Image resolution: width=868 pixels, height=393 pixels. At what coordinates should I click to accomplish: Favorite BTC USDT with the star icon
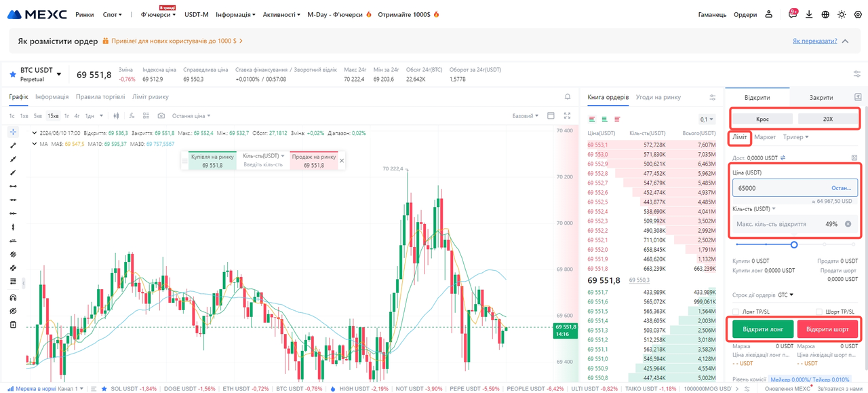tap(12, 73)
